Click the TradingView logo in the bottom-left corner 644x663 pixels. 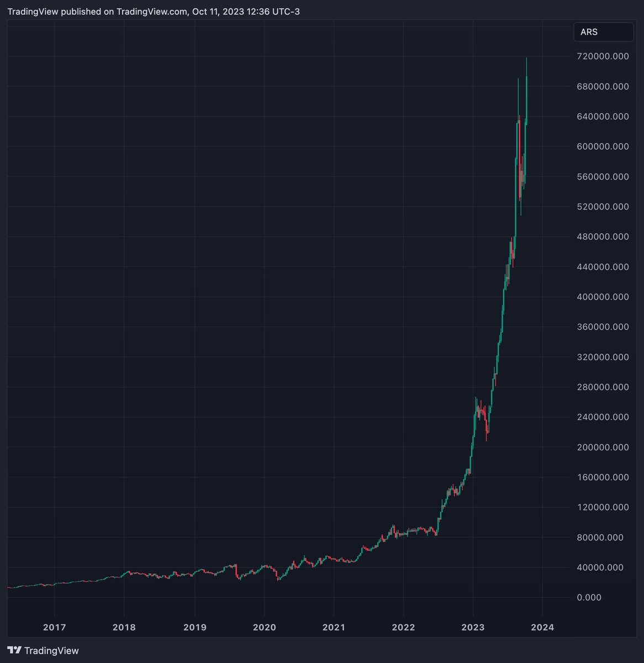[x=15, y=650]
